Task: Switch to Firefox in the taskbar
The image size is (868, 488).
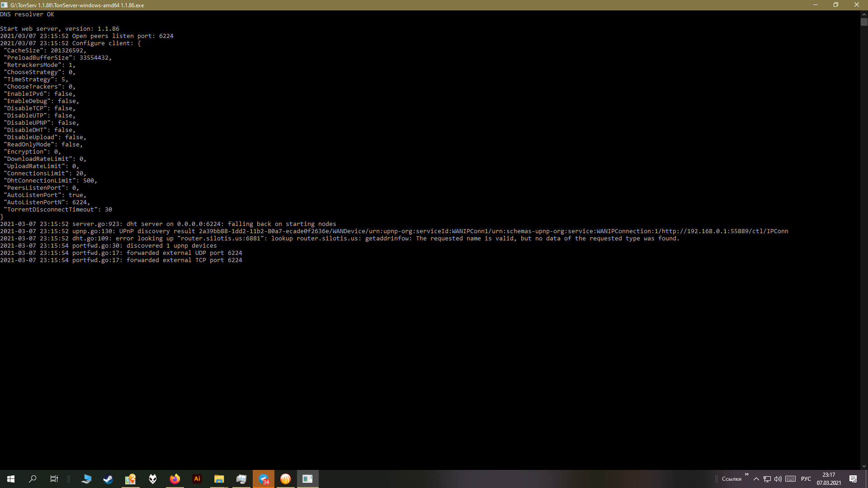Action: click(175, 479)
